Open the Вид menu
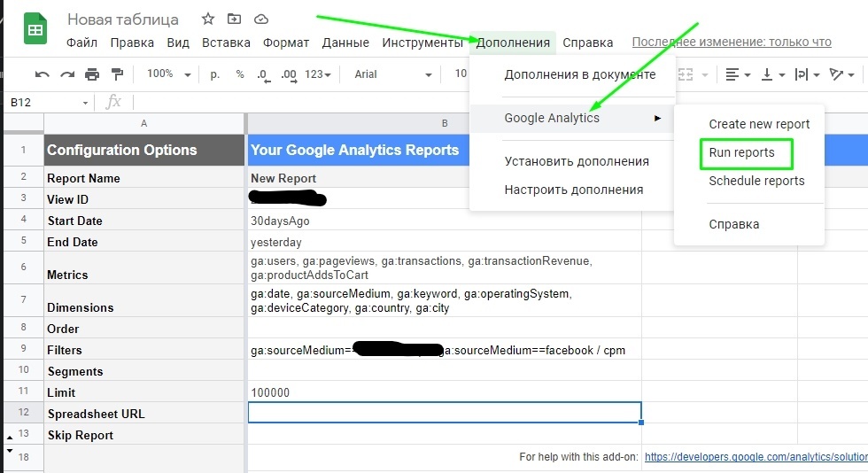Screen dimensions: 868x473 (x=178, y=43)
